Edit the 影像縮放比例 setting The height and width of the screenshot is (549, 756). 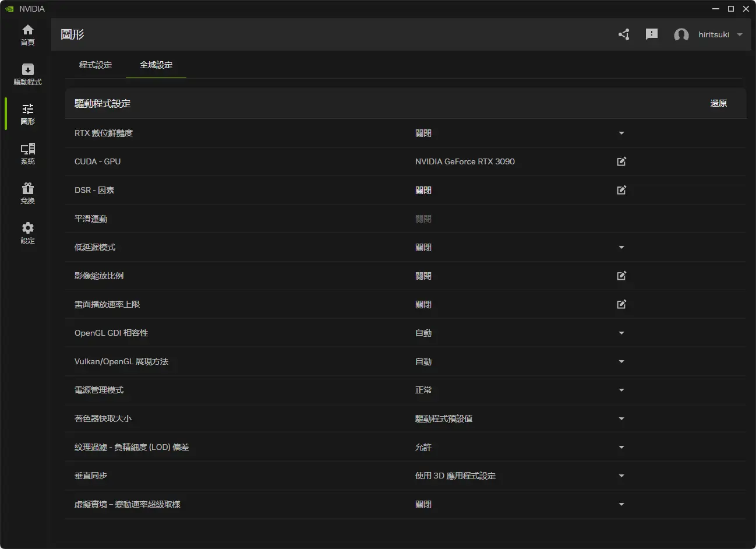[621, 276]
